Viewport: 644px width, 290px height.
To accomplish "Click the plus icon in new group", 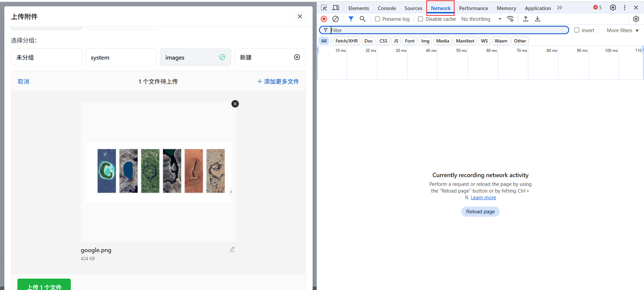I will pyautogui.click(x=297, y=57).
